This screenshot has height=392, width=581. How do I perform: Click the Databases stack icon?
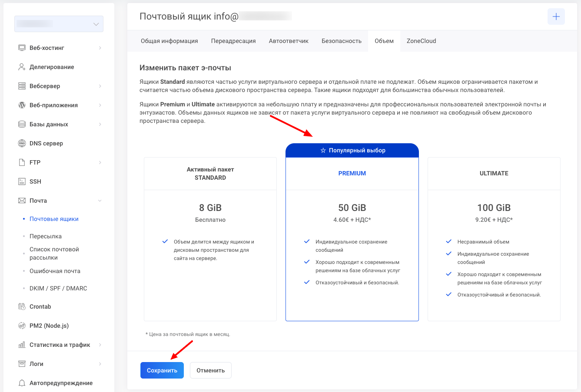click(22, 124)
